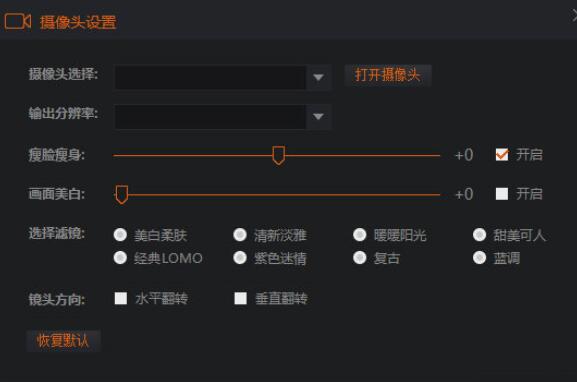The width and height of the screenshot is (577, 382).
Task: Select the 复古 filter
Action: point(360,258)
